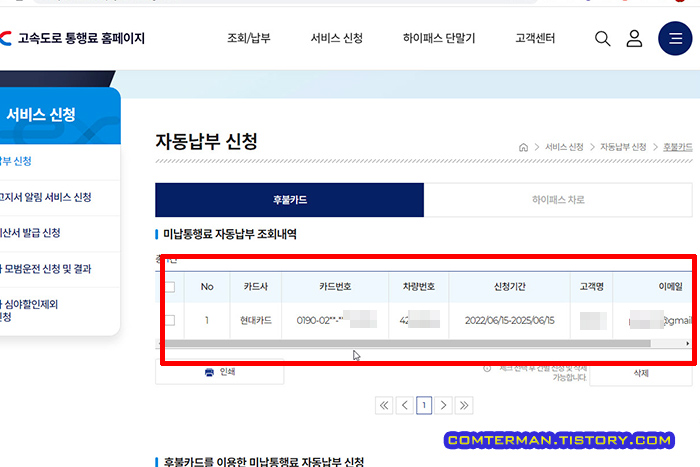Click the 삭제 button
Screen dimensions: 700x467
click(641, 374)
